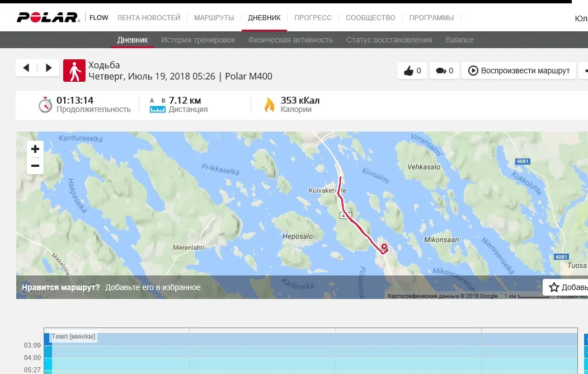Click the 7.12 км distance value
Viewport: 588px width, 374px height.
click(185, 101)
